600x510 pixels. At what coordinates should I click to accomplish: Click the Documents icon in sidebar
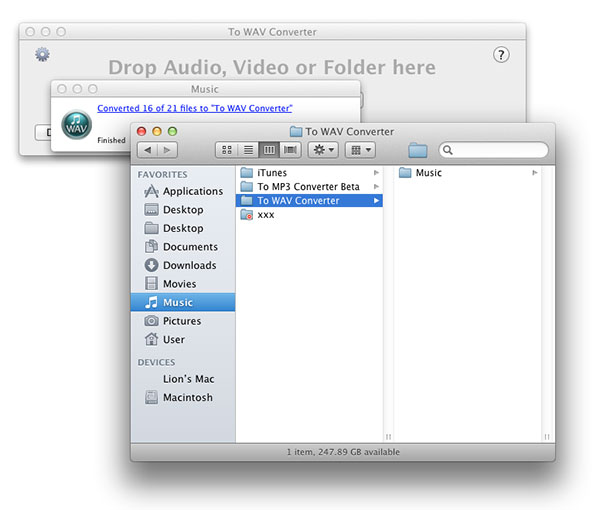[151, 246]
